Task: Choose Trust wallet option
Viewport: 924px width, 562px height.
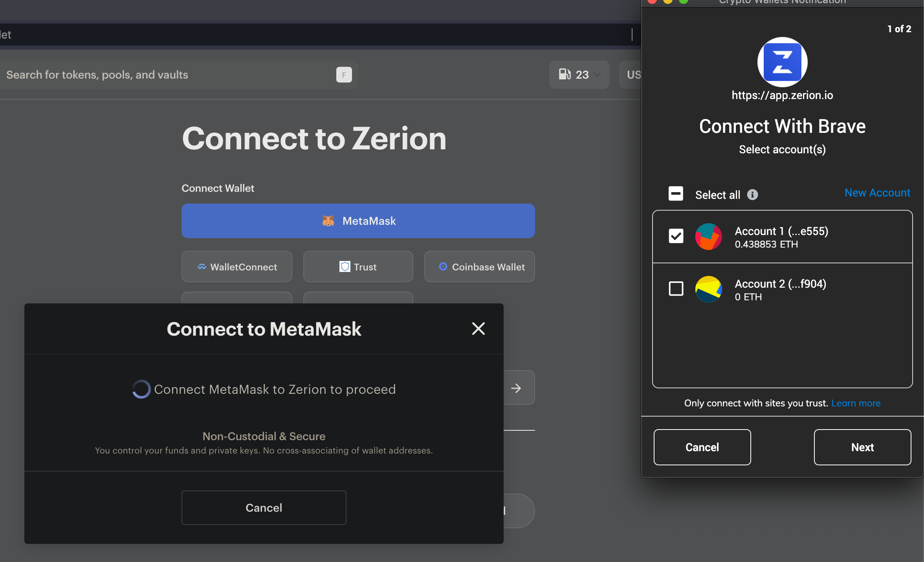Action: coord(358,267)
